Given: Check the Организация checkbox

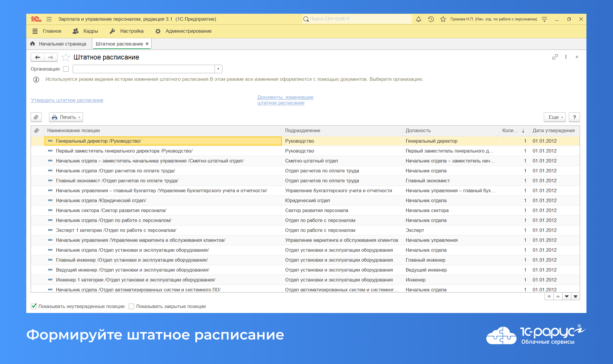Looking at the screenshot, I should tap(66, 69).
